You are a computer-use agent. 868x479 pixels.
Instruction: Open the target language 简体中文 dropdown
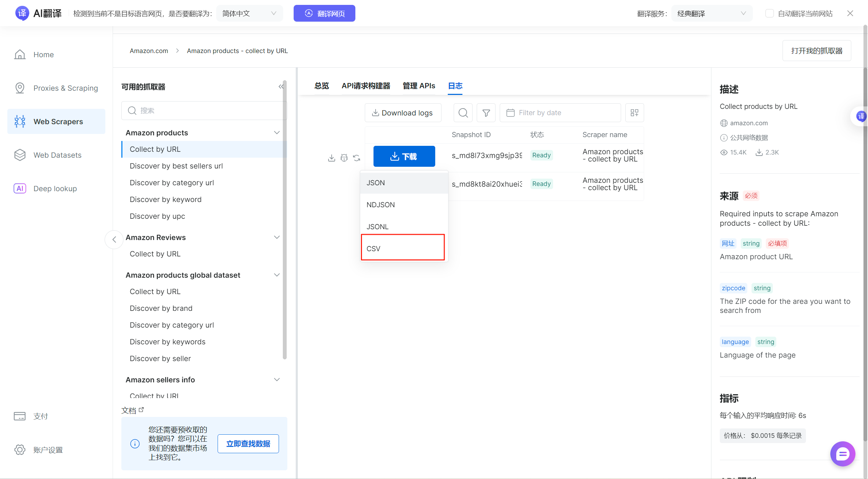250,13
